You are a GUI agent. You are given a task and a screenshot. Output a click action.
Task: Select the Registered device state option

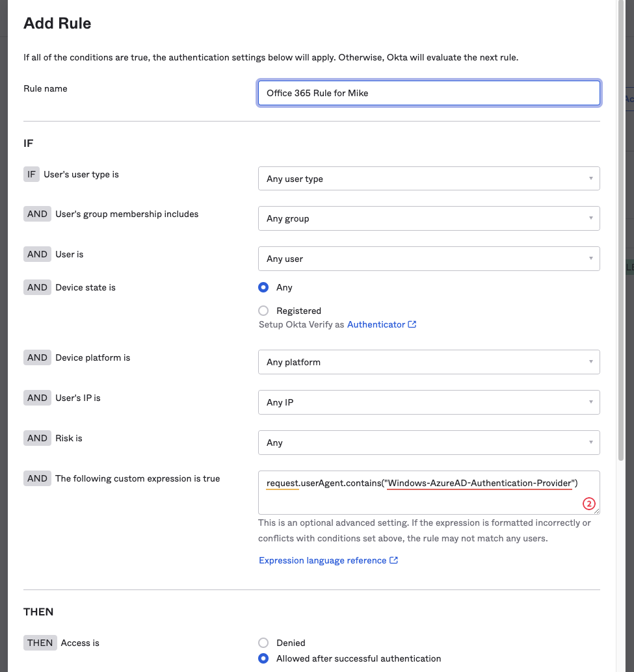coord(263,311)
